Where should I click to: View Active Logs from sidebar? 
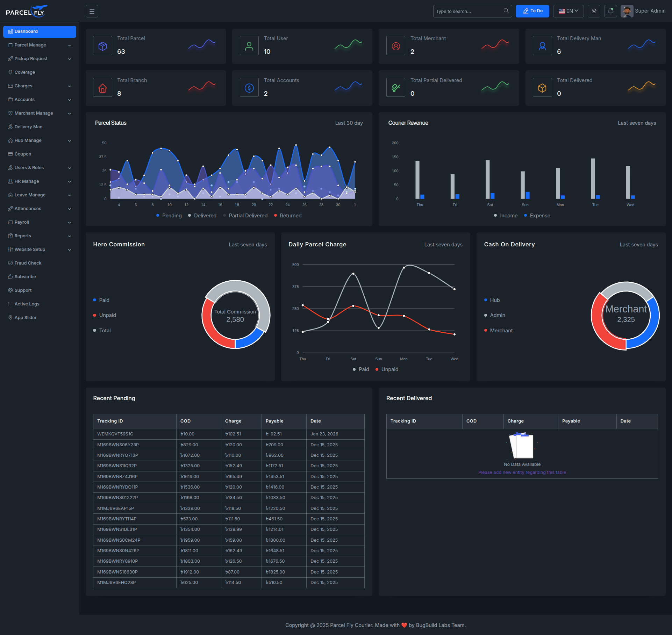click(27, 304)
